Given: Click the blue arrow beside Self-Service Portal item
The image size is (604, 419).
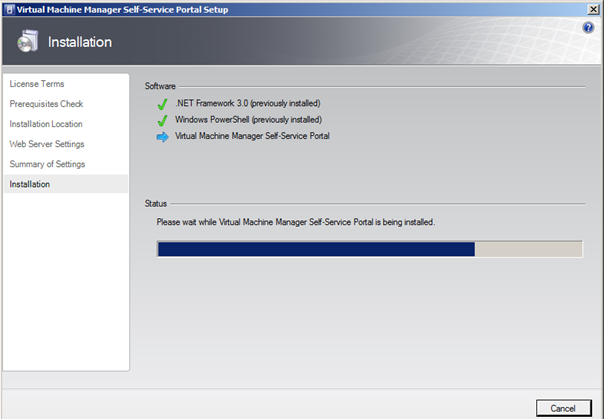Looking at the screenshot, I should 163,137.
